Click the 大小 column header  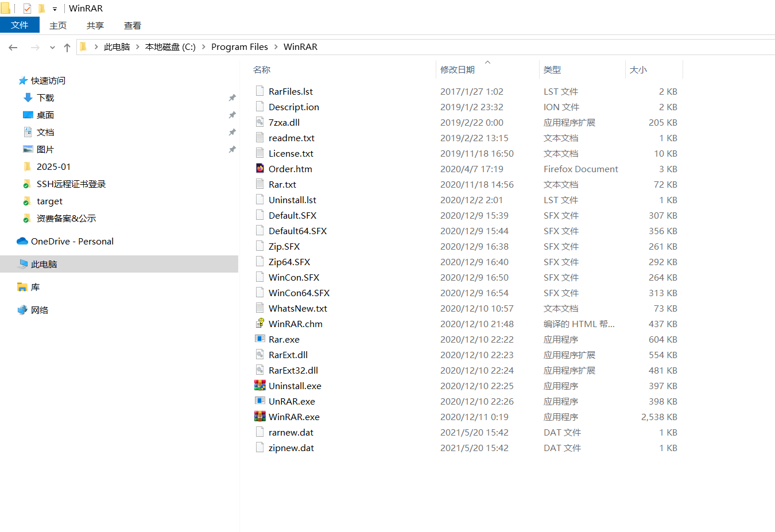638,69
